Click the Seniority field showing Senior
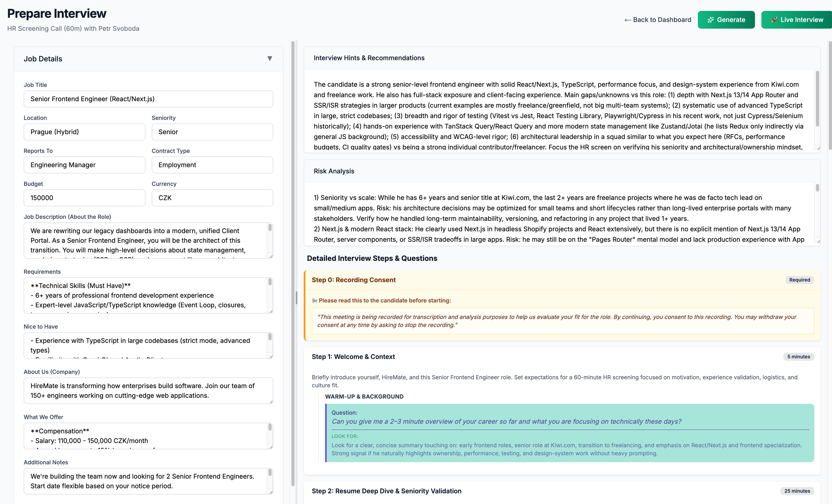Viewport: 832px width, 504px height. click(x=212, y=132)
